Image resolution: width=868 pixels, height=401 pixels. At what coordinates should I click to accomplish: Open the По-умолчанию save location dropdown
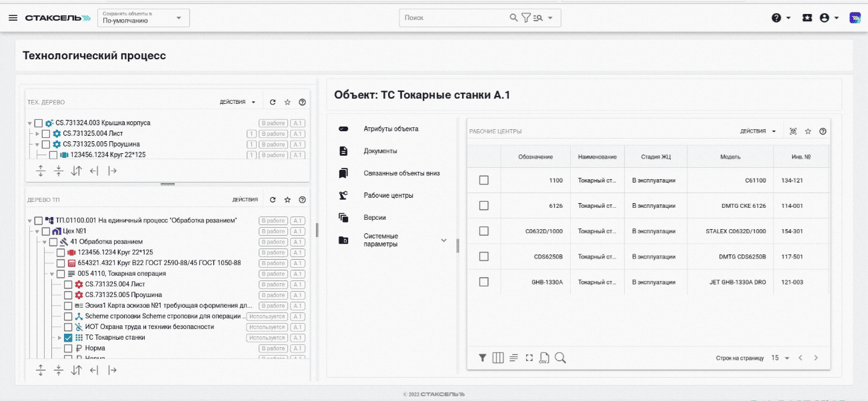pyautogui.click(x=143, y=18)
